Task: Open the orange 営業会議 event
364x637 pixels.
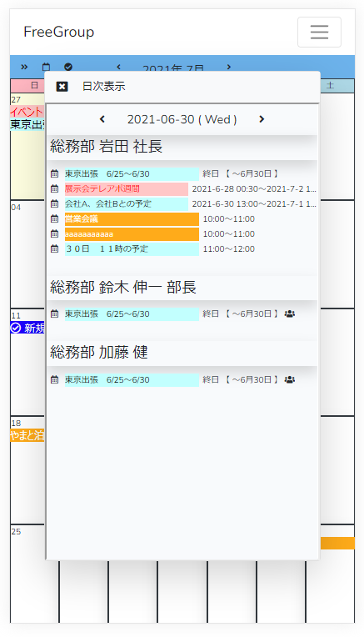Action: coord(132,219)
